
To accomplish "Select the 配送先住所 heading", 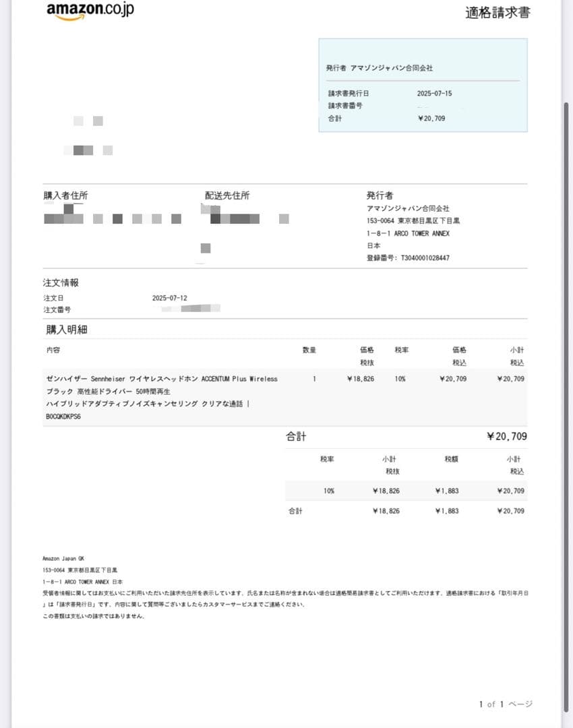I will 227,195.
